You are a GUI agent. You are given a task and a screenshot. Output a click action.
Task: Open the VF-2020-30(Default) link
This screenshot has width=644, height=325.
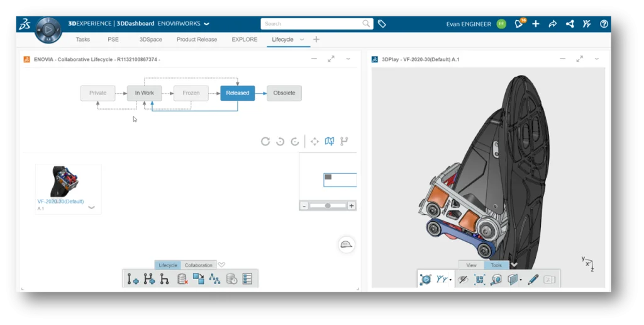pos(60,202)
